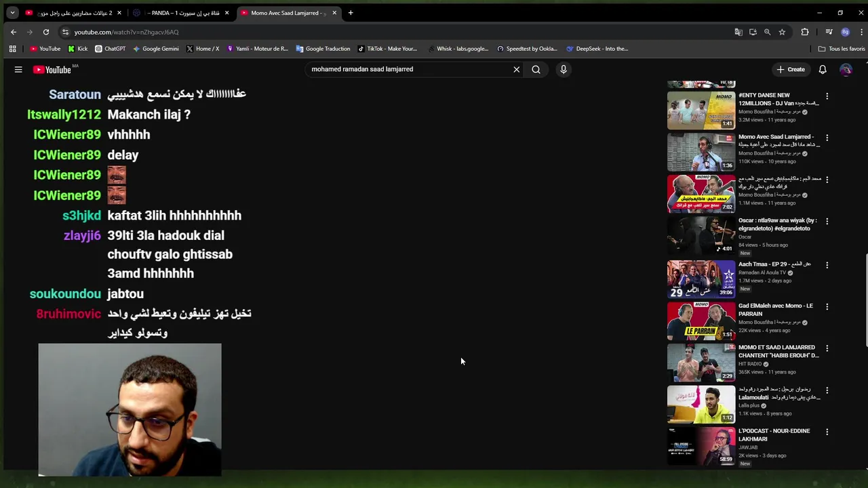The height and width of the screenshot is (488, 868).
Task: Open the bookmarks apps grid icon
Action: (x=12, y=49)
